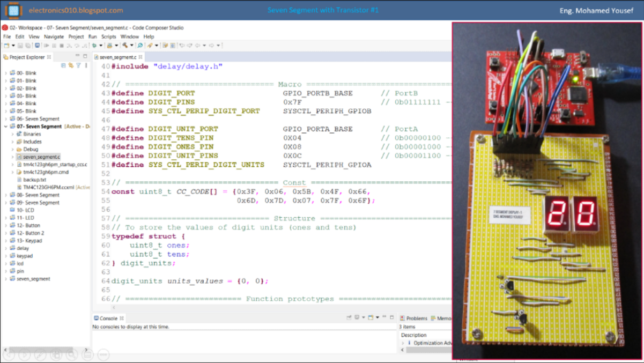
Task: Expand the Debug folder
Action: [13, 149]
